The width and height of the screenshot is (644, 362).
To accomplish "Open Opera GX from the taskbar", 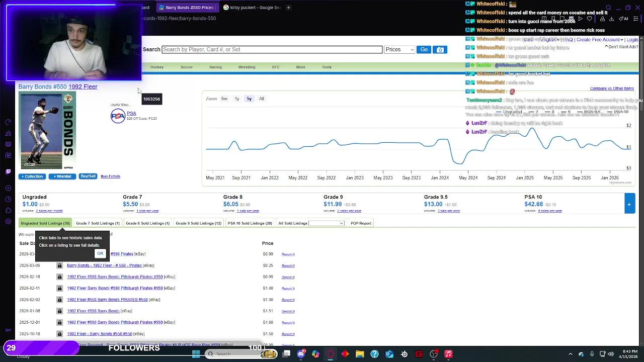I will [330, 354].
